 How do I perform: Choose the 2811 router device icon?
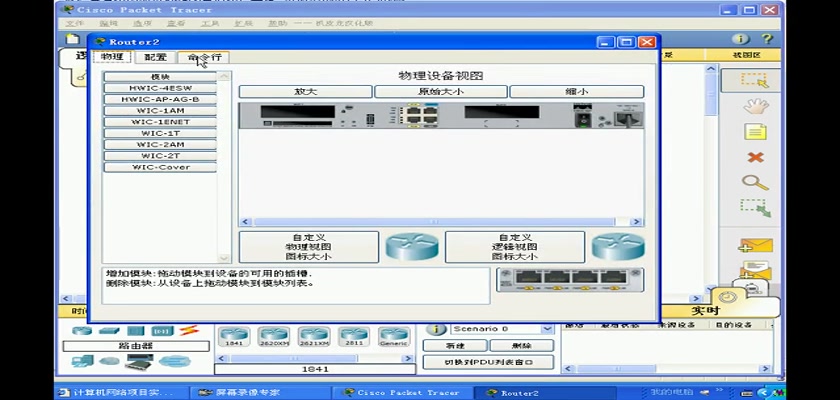point(352,335)
